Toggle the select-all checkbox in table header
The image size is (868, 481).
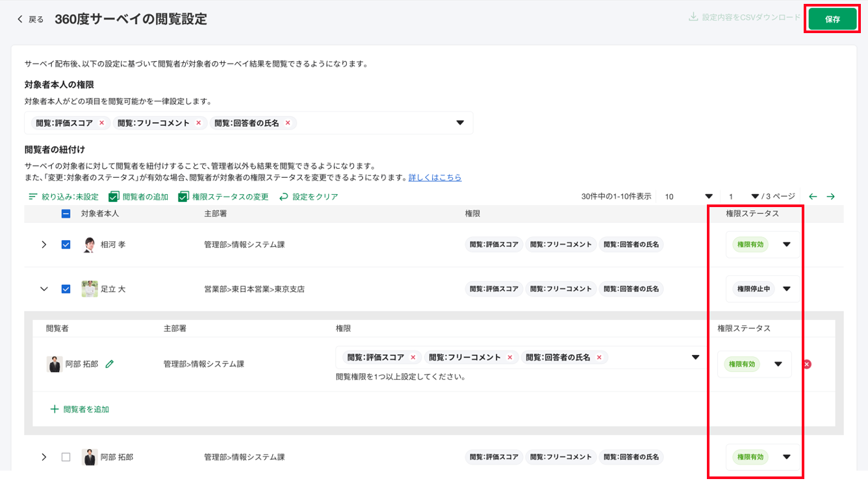[66, 214]
